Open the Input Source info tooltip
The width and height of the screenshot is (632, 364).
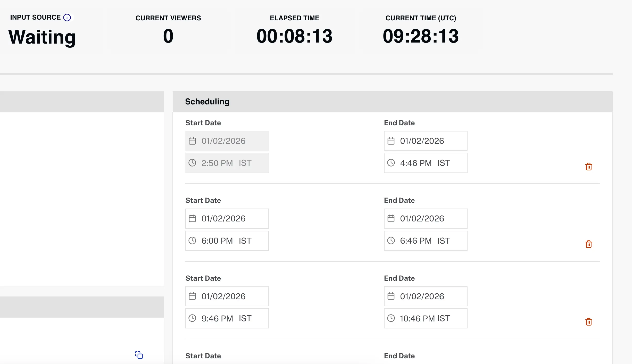coord(68,17)
